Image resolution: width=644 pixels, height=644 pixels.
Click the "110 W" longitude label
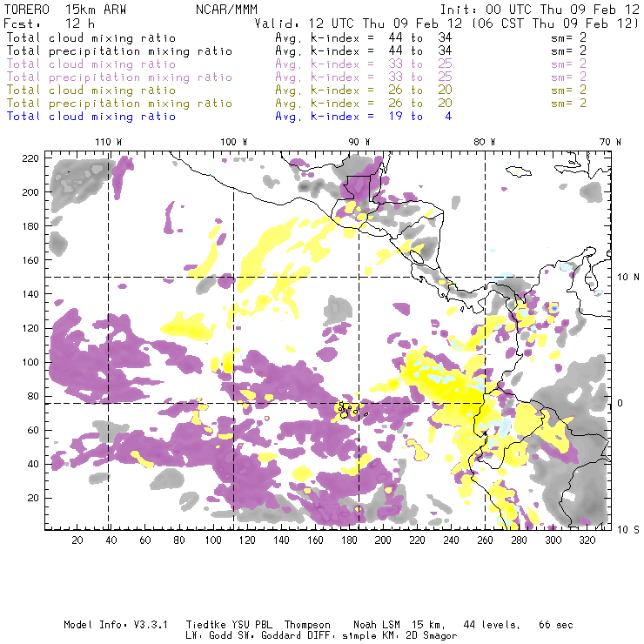[109, 142]
